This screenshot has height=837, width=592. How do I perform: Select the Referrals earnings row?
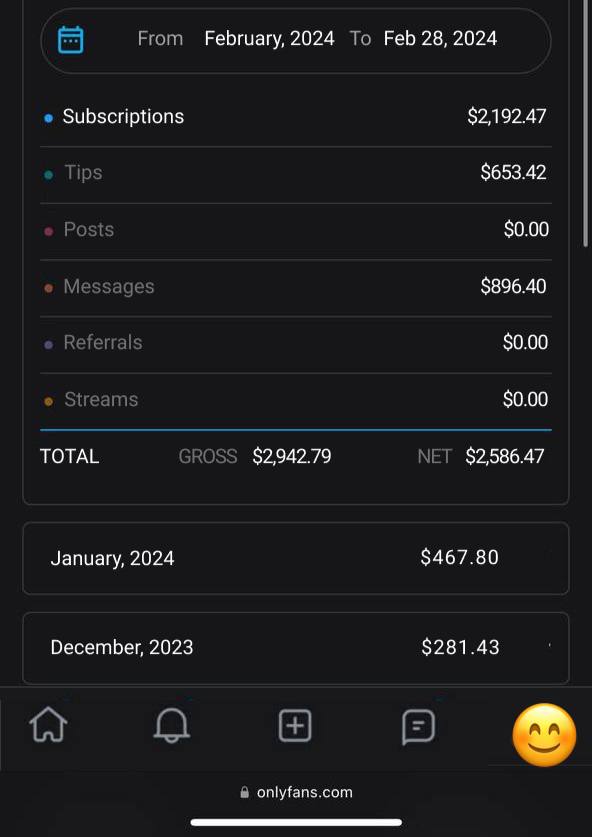[x=295, y=343]
